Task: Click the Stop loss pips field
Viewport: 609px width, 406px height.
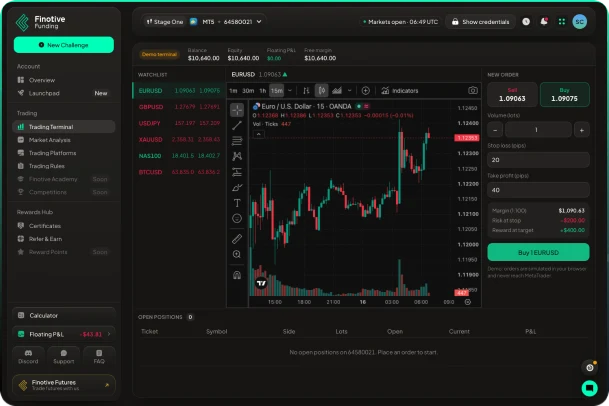Action: tap(538, 160)
